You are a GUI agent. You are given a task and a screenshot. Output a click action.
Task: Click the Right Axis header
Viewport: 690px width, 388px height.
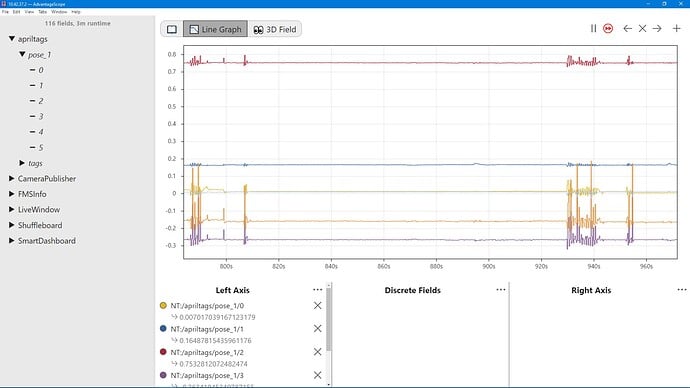pyautogui.click(x=591, y=290)
